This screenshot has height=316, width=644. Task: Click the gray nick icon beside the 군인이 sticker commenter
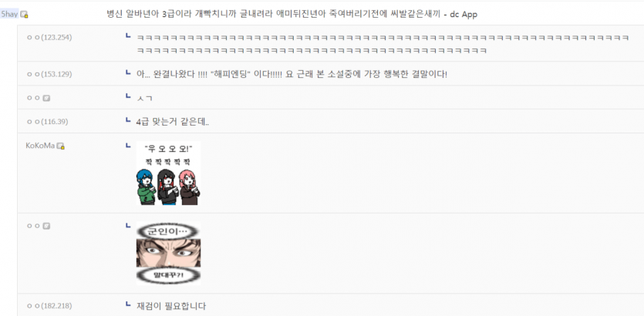click(x=46, y=226)
